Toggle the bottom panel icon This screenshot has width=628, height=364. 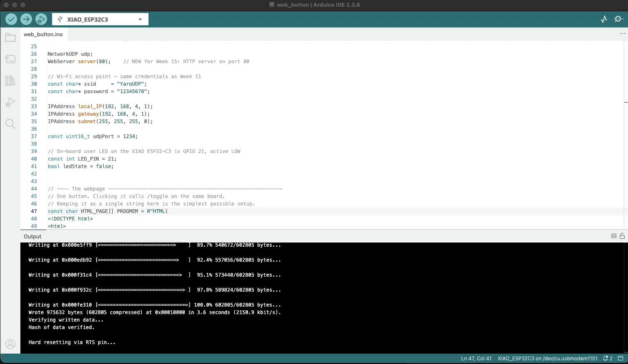(621, 358)
